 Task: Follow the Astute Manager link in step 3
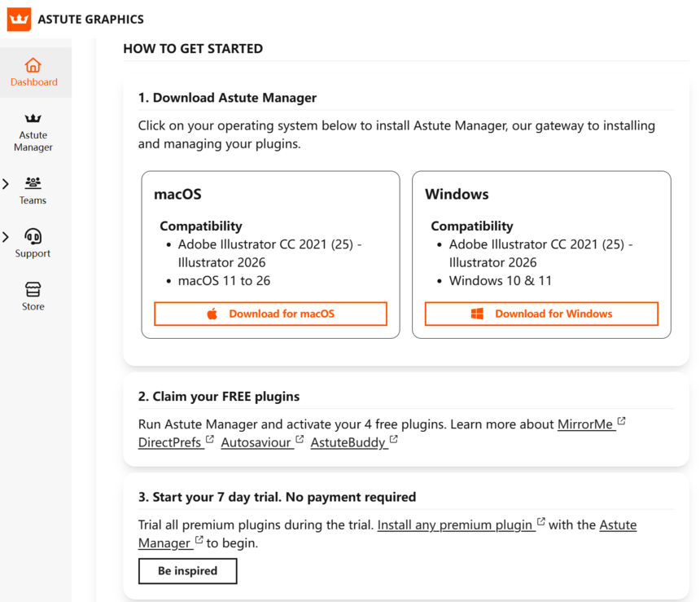tap(618, 525)
